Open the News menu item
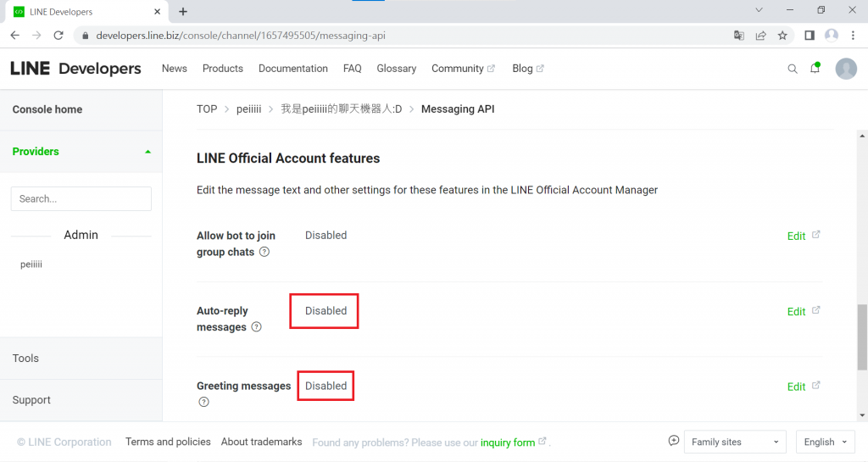The image size is (868, 462). [175, 69]
